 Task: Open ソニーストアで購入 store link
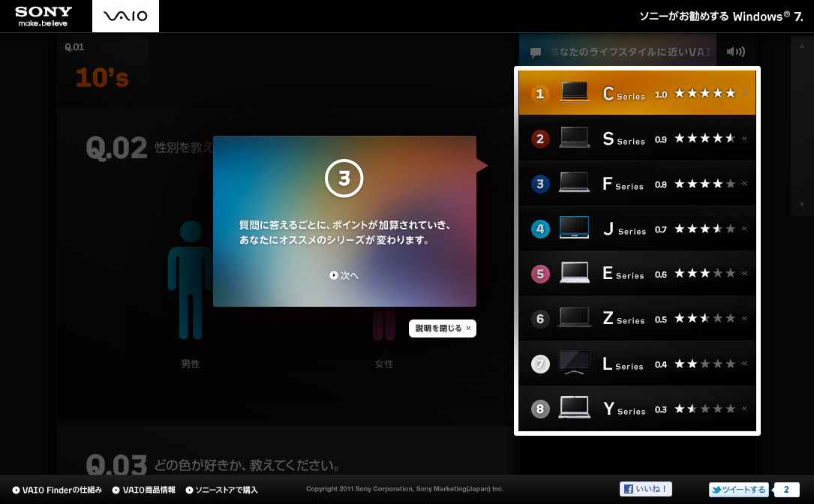[x=221, y=490]
